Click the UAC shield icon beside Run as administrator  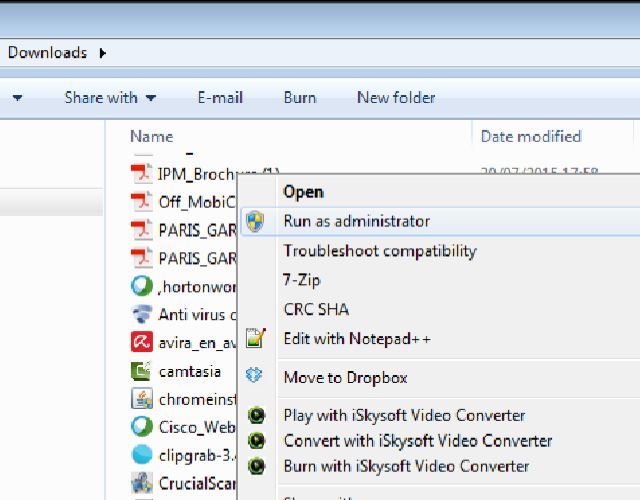(255, 222)
